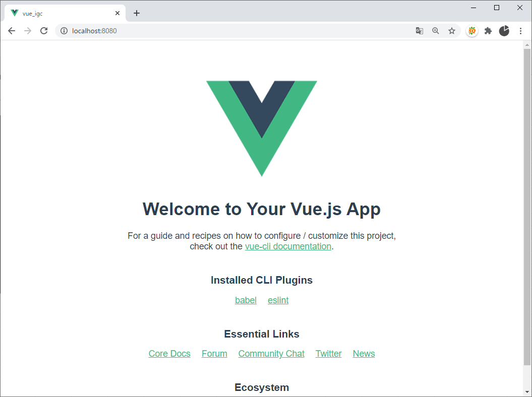This screenshot has height=397, width=532.
Task: Click the vertical scrollbar down arrow
Action: [x=527, y=392]
